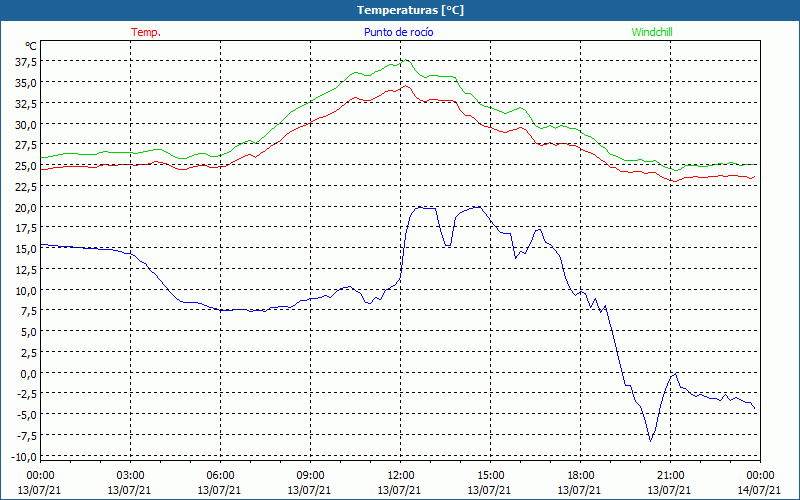Screen dimensions: 800x500
Task: Click the blue Punto de rocío legend label
Action: 398,32
